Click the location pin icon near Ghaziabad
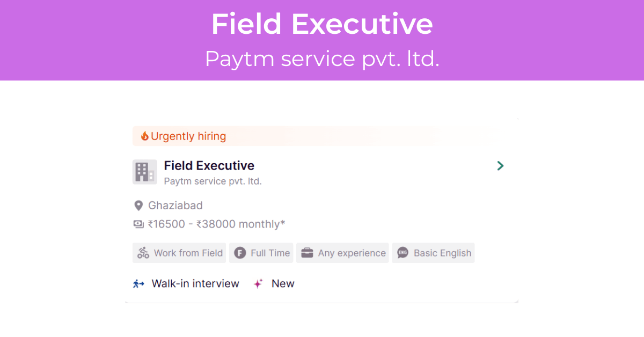 point(138,206)
